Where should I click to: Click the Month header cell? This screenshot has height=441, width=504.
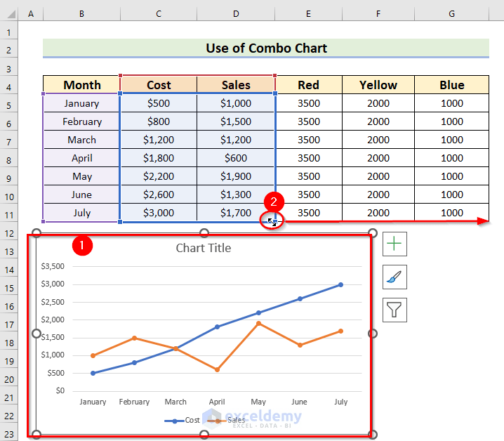81,85
